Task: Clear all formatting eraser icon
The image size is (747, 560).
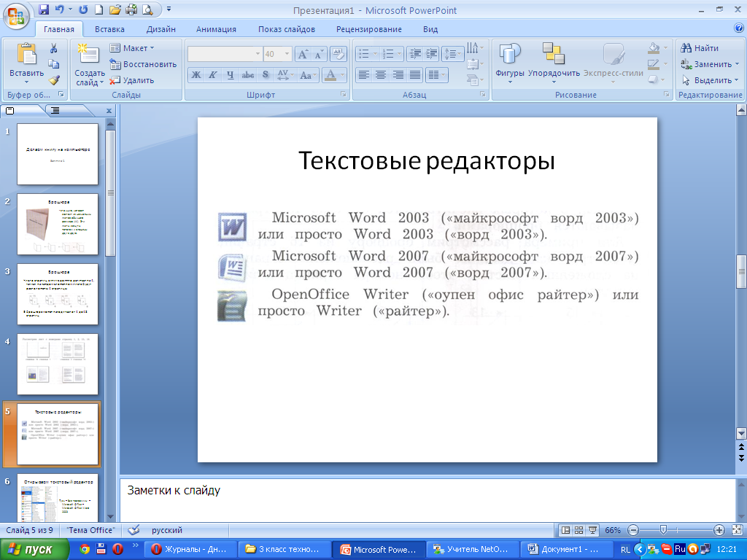Action: [x=338, y=54]
